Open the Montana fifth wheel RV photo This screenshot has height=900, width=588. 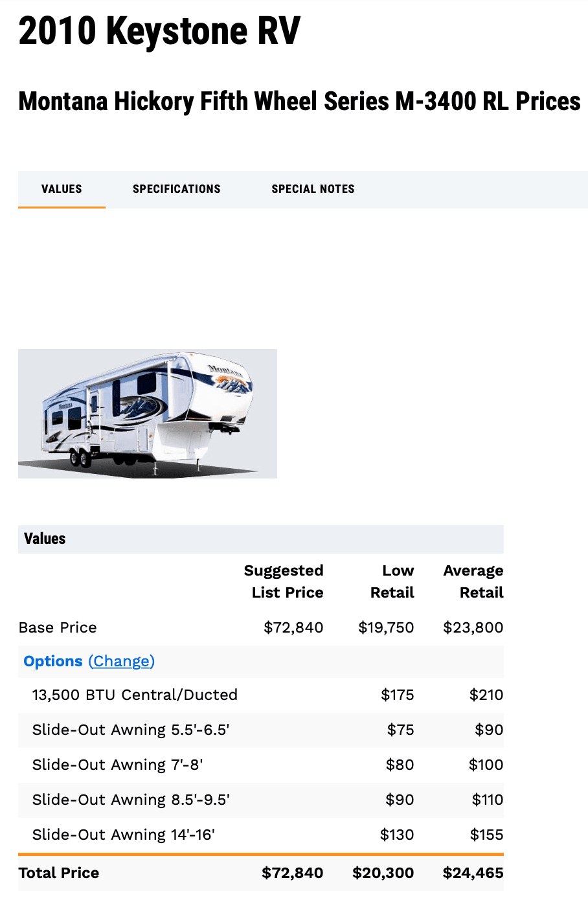(x=148, y=414)
